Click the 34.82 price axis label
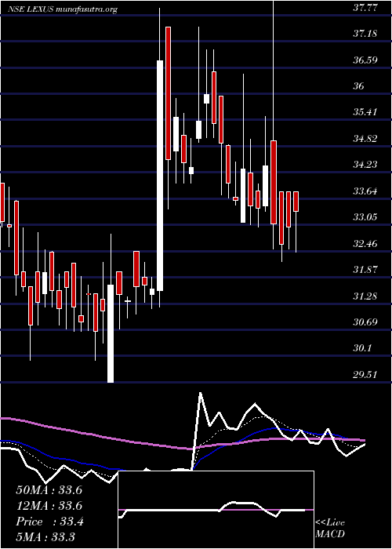 point(365,139)
